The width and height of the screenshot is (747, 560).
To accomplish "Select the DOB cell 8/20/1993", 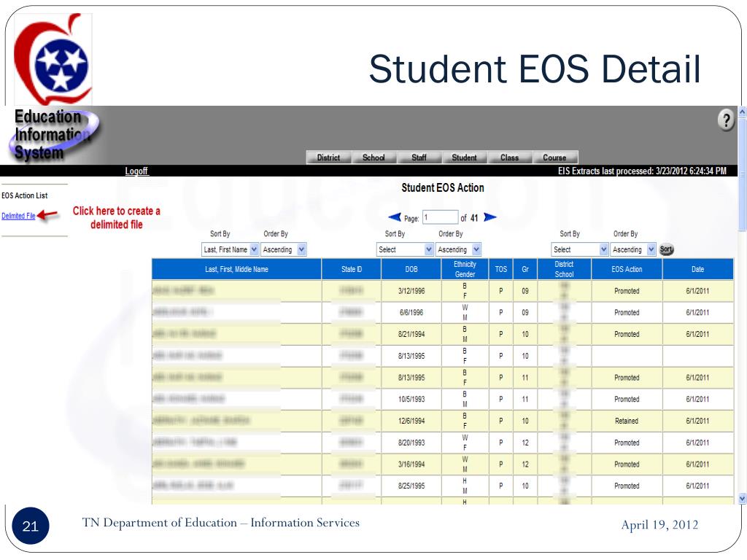I will [411, 443].
